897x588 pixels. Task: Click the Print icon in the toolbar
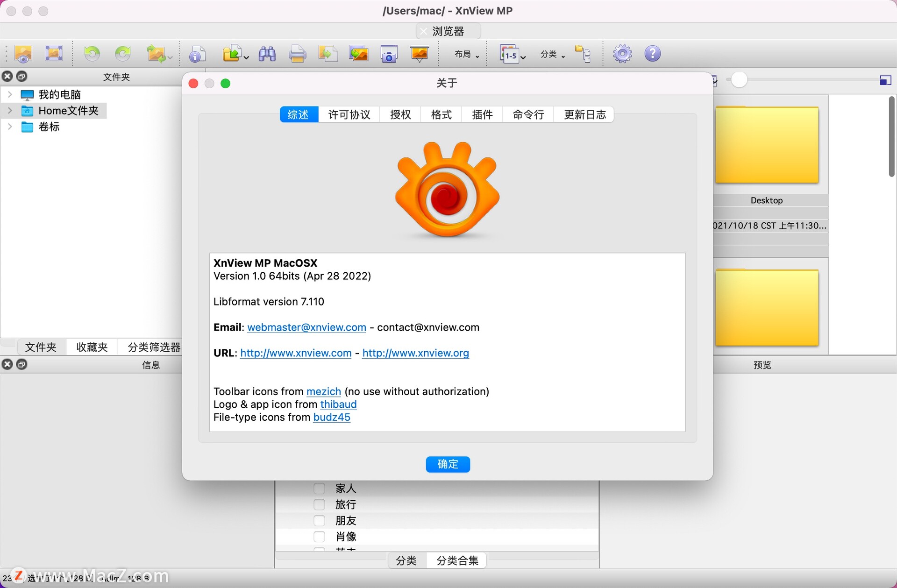coord(297,53)
